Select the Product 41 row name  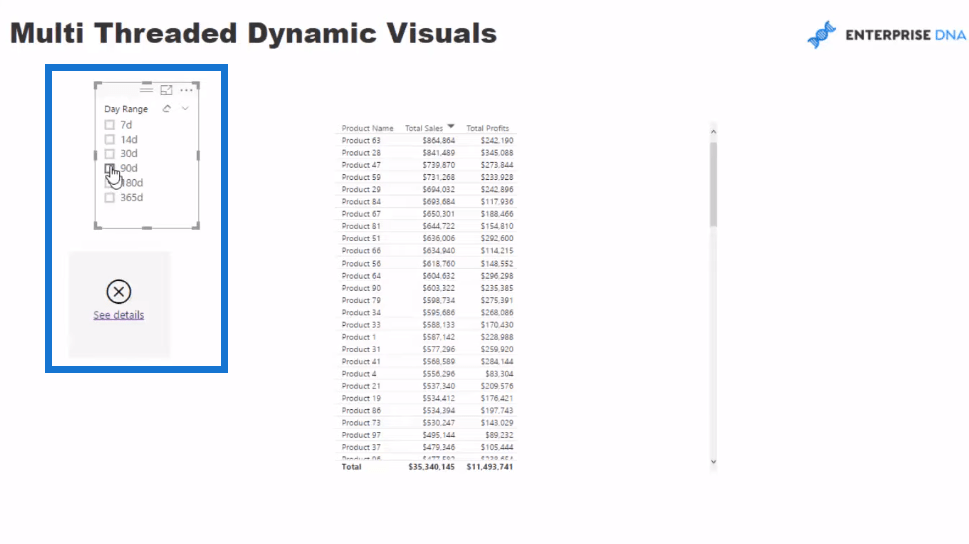(361, 362)
